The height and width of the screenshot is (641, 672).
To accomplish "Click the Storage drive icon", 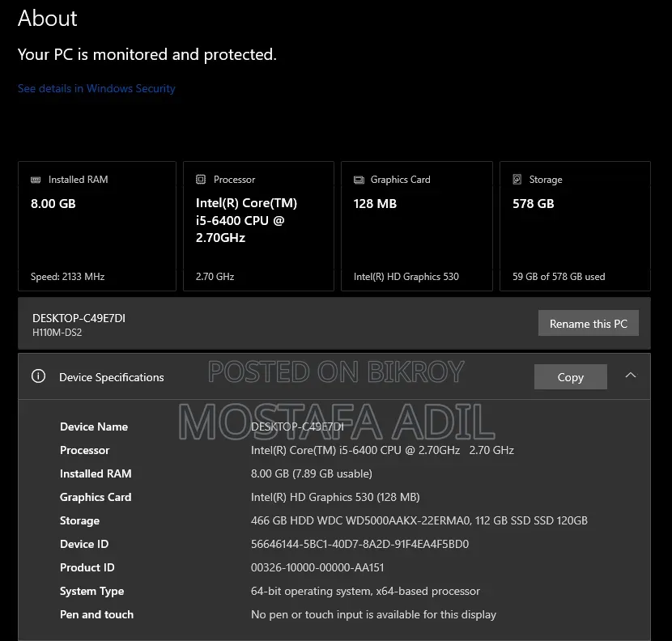I will (517, 179).
